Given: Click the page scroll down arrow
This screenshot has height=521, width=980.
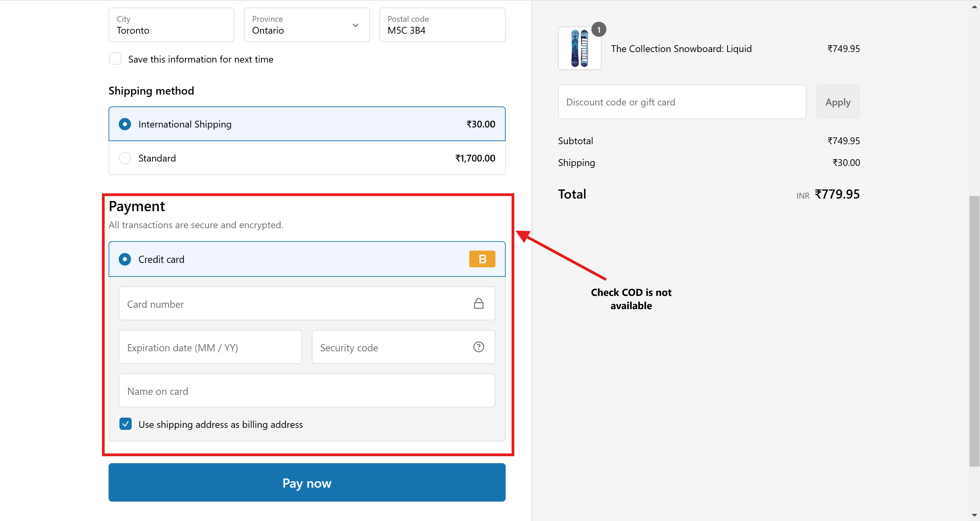Looking at the screenshot, I should tap(974, 515).
